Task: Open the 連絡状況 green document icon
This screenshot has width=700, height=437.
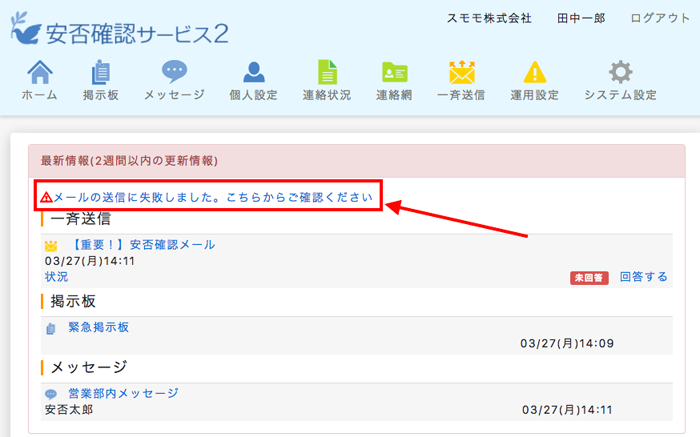Action: [x=327, y=72]
